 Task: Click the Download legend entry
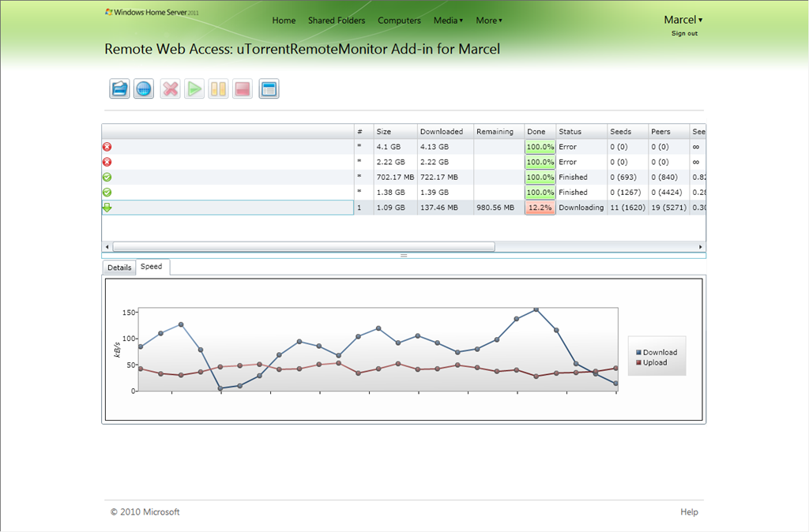657,352
